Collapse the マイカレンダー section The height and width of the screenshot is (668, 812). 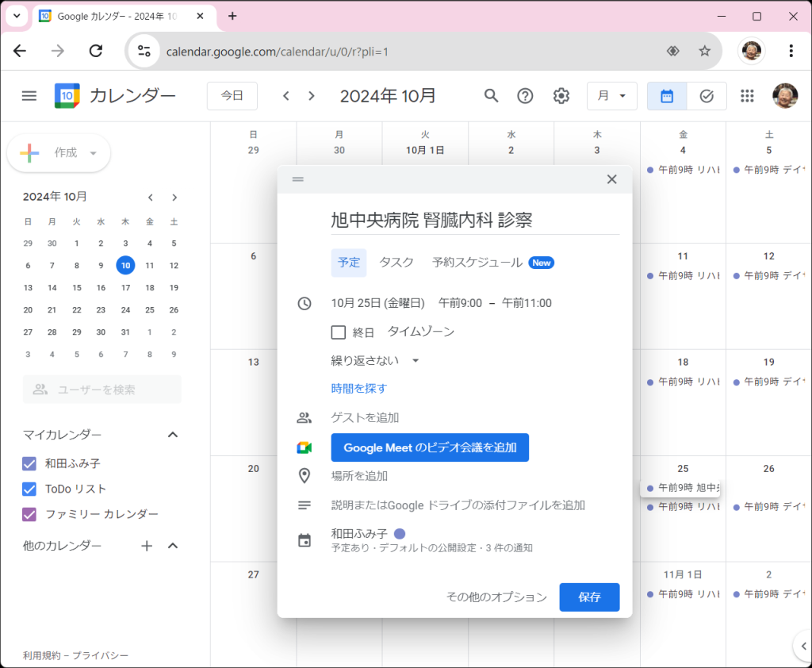click(173, 435)
